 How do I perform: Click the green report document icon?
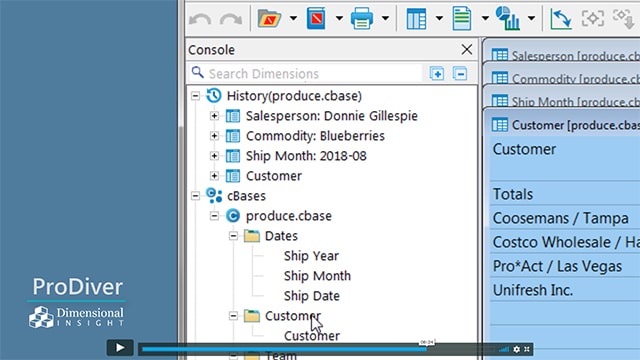coord(462,18)
